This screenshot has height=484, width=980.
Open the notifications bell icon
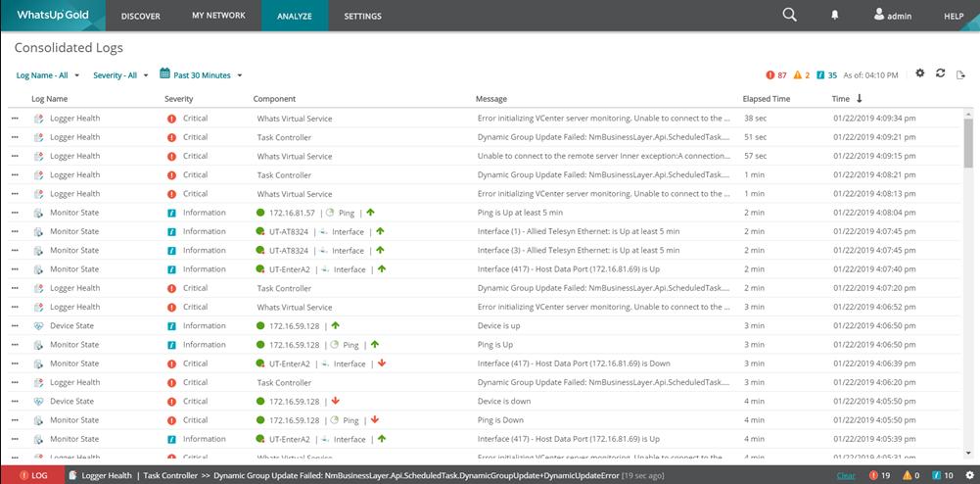[834, 16]
